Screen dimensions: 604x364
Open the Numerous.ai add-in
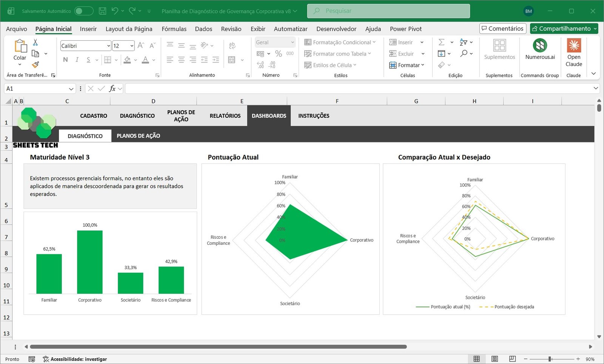(x=540, y=49)
